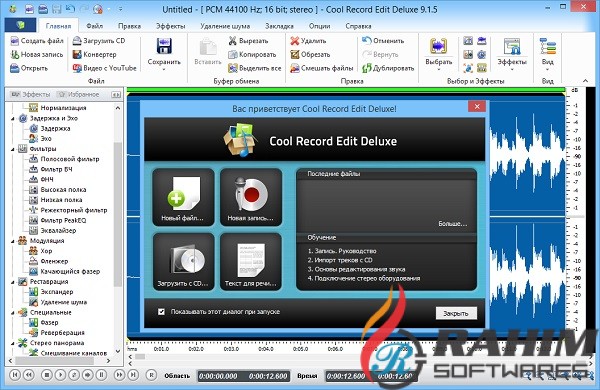This screenshot has width=600, height=390.
Task: Click Удалить red cross icon
Action: coord(294,41)
